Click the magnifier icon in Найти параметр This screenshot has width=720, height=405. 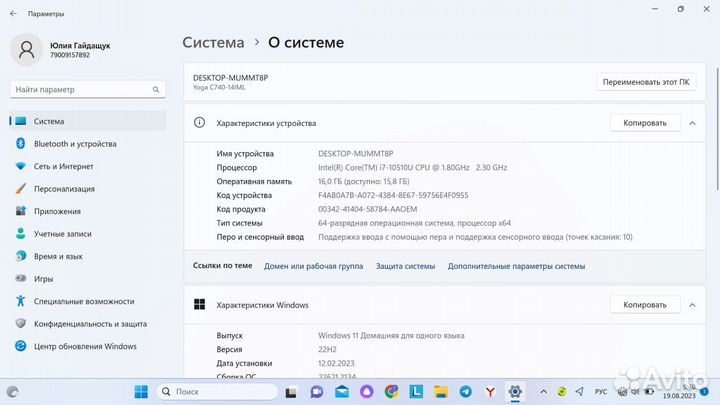[x=156, y=90]
